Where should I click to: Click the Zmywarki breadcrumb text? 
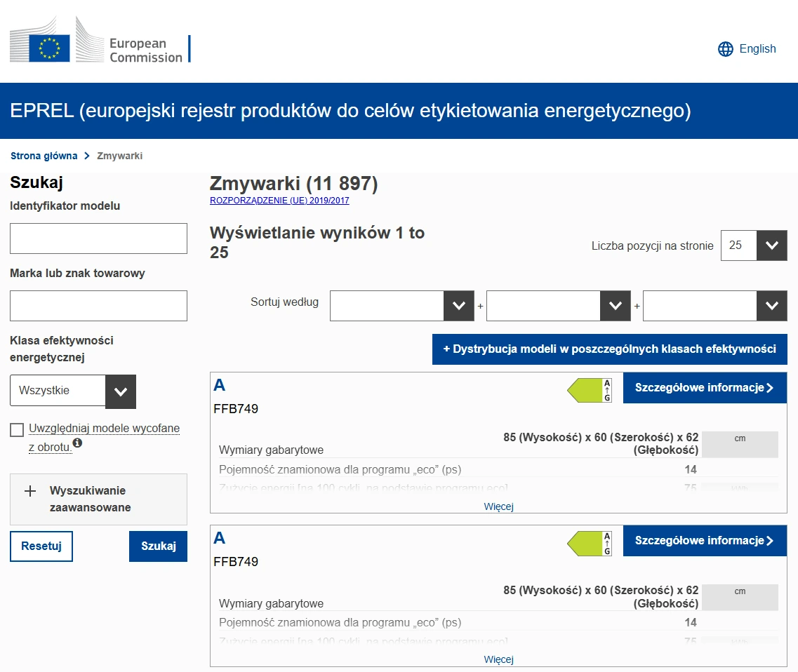[119, 156]
